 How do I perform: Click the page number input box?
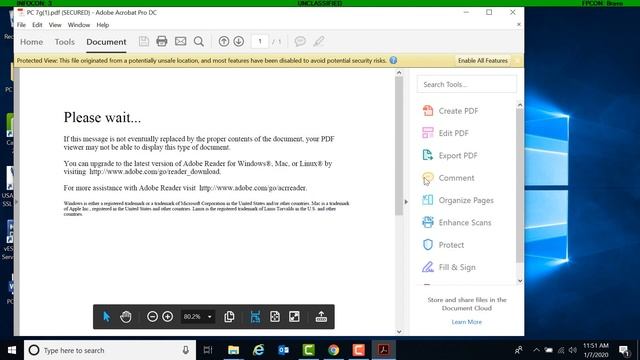coord(260,41)
